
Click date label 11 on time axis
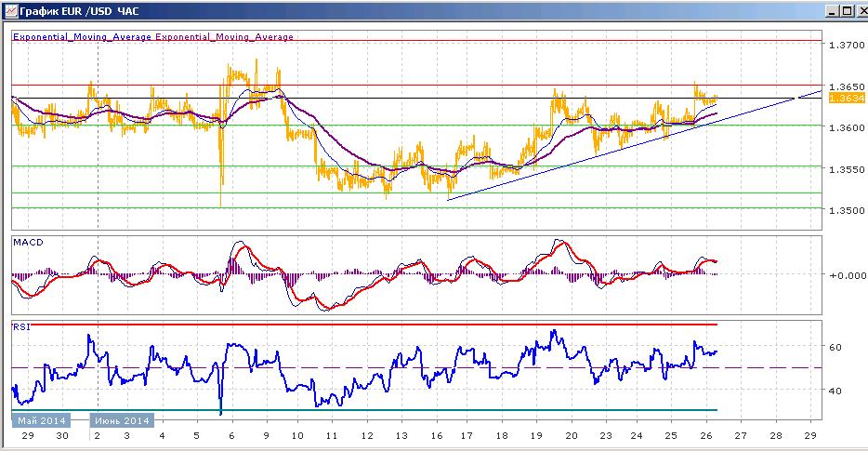coord(332,435)
